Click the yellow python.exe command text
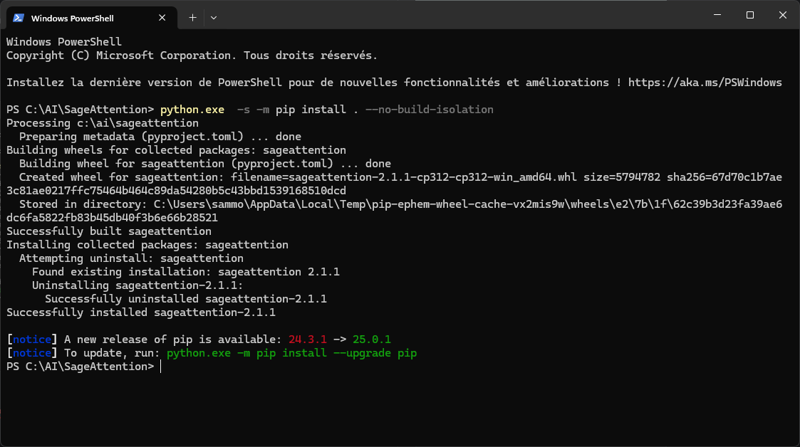The width and height of the screenshot is (800, 447). pos(192,110)
